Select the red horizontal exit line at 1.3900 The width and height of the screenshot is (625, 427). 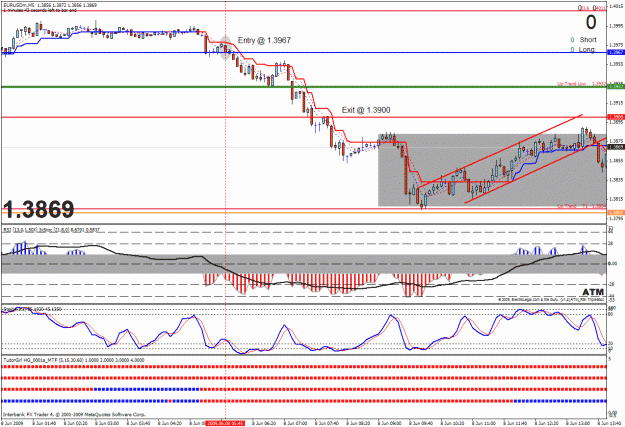click(x=303, y=117)
